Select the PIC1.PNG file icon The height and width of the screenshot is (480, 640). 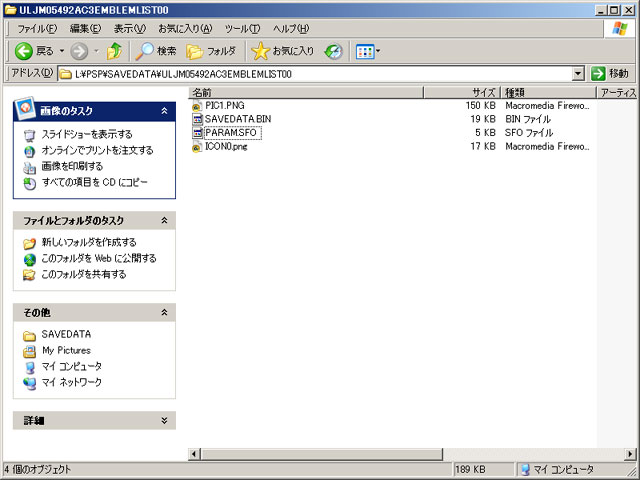pyautogui.click(x=197, y=105)
